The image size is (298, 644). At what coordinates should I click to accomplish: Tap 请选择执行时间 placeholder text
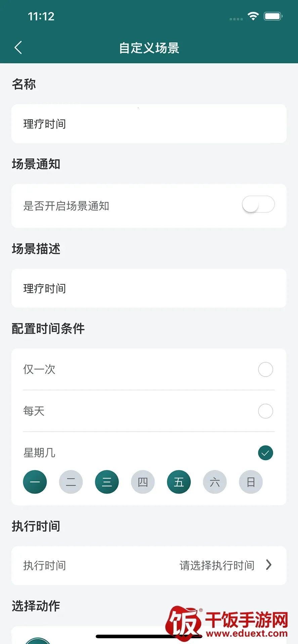pos(217,566)
